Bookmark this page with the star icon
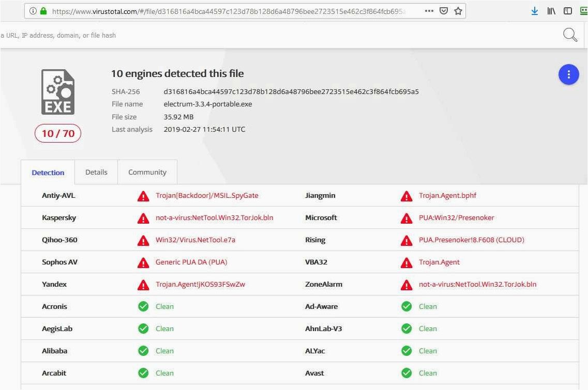The height and width of the screenshot is (390, 588). pos(458,11)
